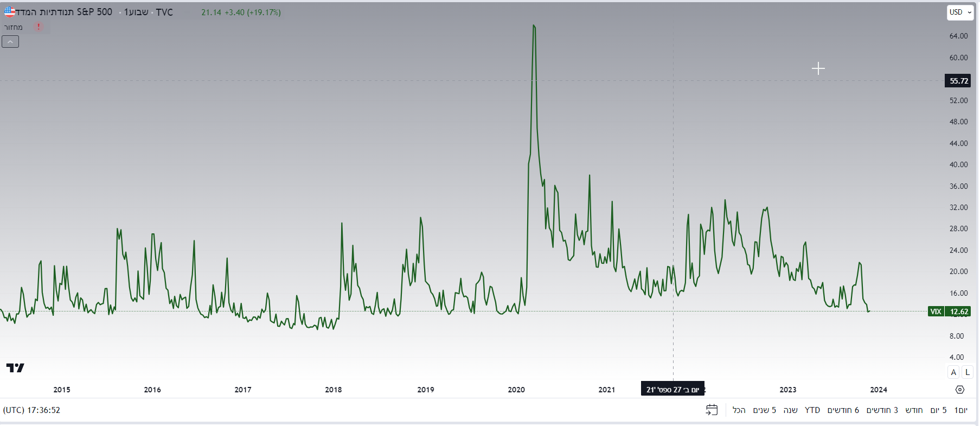Open the go-to-date calendar icon
The height and width of the screenshot is (426, 980).
coord(712,410)
